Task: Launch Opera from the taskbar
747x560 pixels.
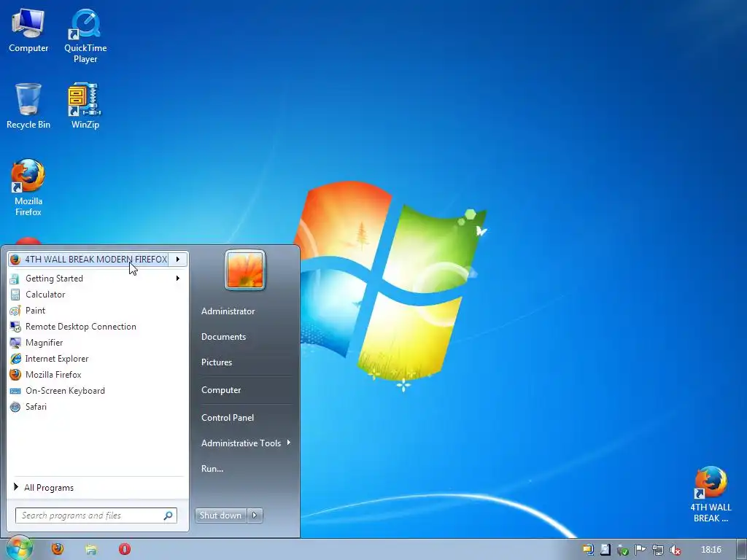Action: pos(124,549)
